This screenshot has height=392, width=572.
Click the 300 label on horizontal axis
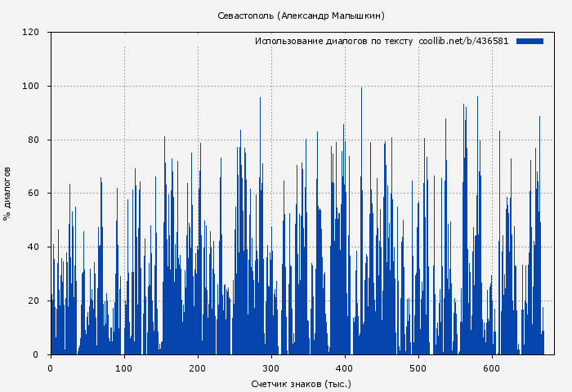271,368
